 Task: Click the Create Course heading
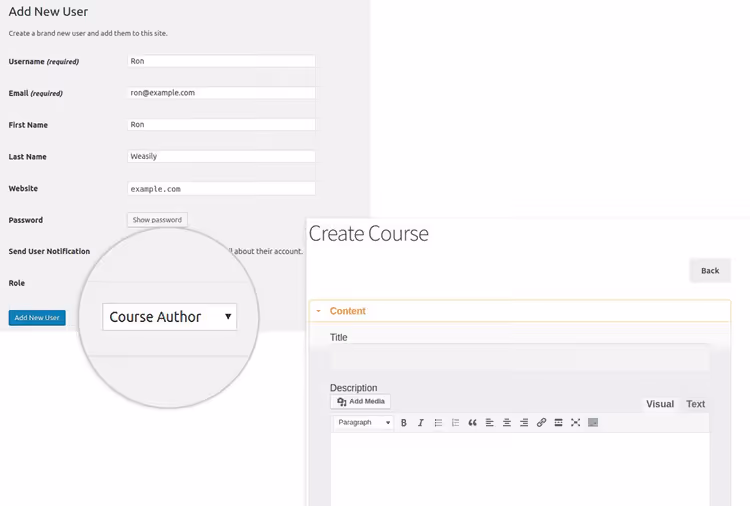click(x=369, y=234)
